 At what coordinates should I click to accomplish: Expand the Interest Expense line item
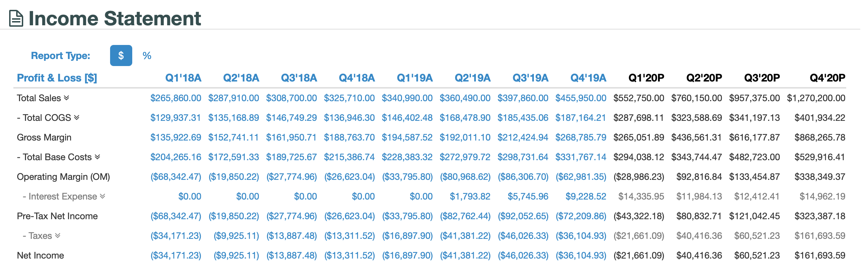102,196
